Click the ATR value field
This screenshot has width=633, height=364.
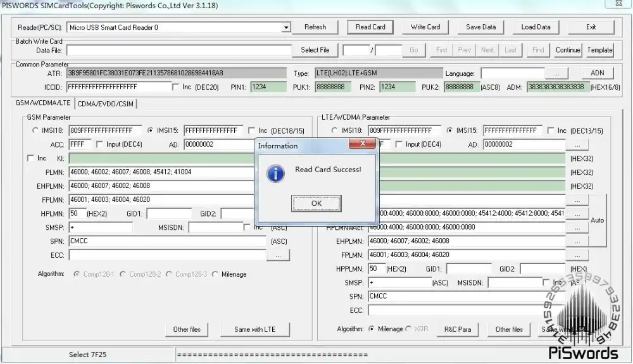[177, 73]
